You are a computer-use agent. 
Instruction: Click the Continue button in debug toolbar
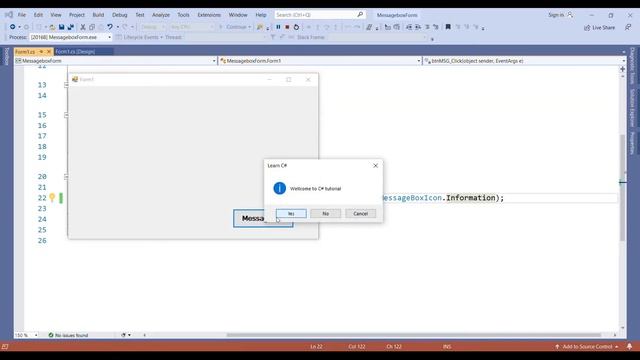tap(235, 27)
